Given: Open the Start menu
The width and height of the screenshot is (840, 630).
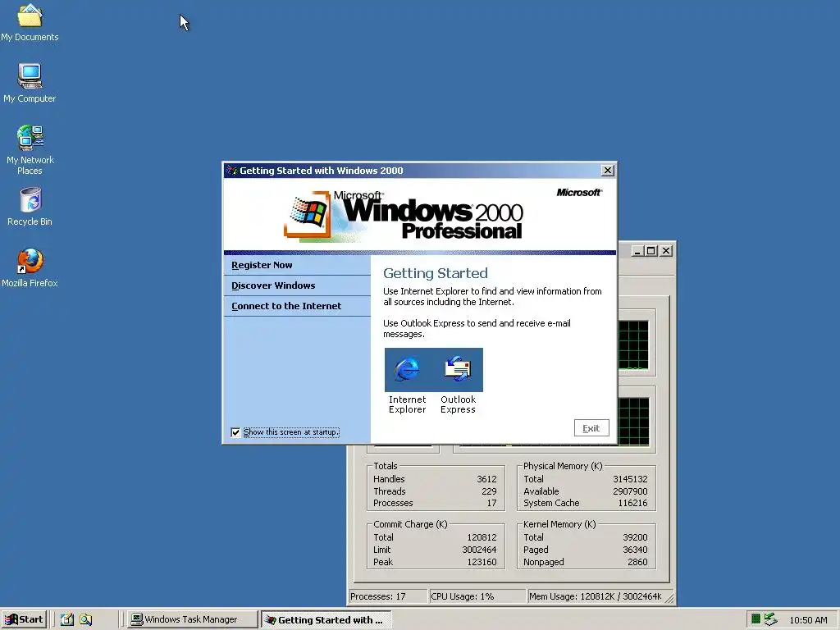Looking at the screenshot, I should 24,619.
